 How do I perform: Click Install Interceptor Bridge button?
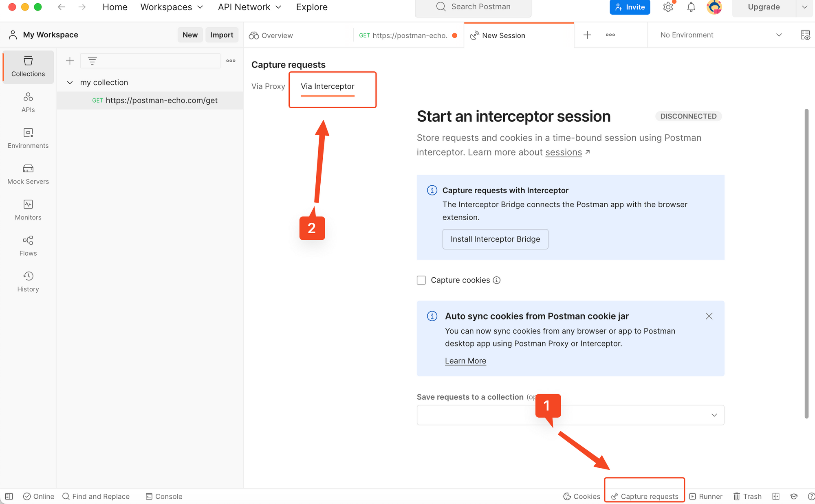tap(495, 239)
